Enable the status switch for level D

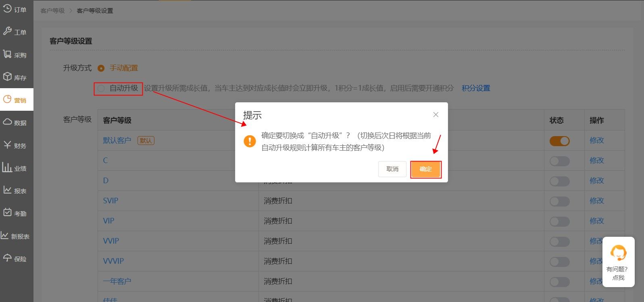(x=560, y=181)
